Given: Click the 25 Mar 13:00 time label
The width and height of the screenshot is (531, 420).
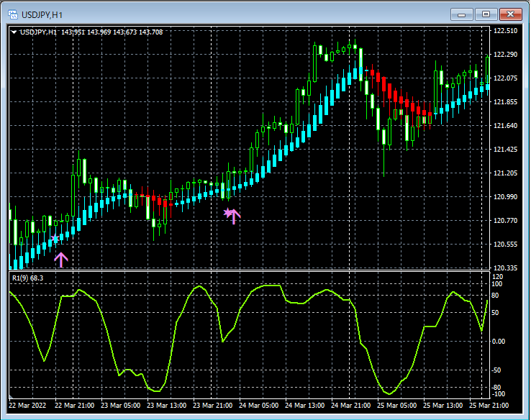Looking at the screenshot, I should point(443,405).
